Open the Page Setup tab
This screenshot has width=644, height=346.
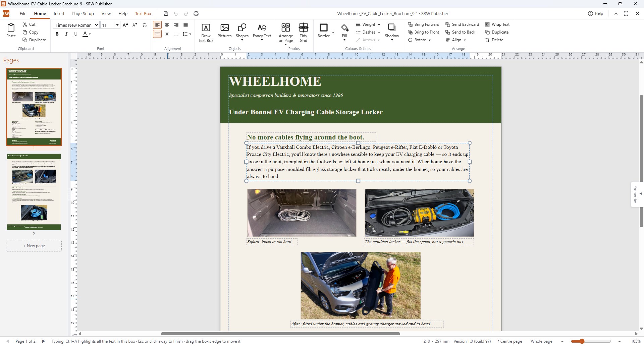[83, 14]
